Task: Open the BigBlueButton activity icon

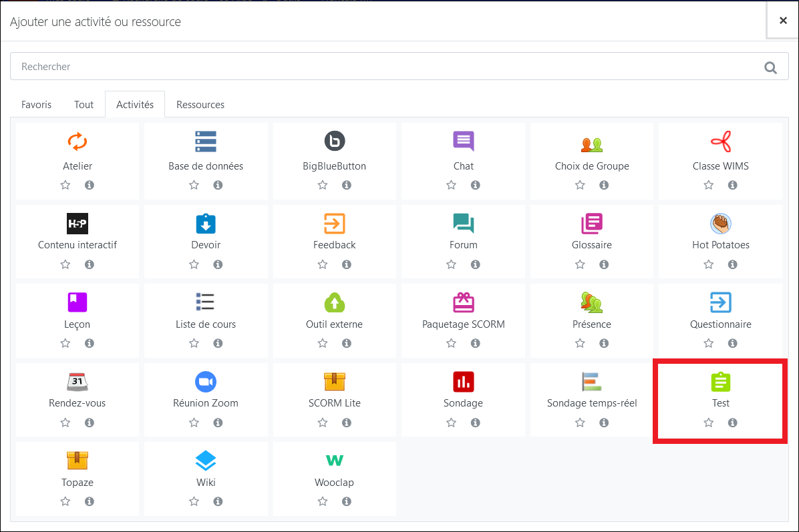Action: [x=334, y=142]
